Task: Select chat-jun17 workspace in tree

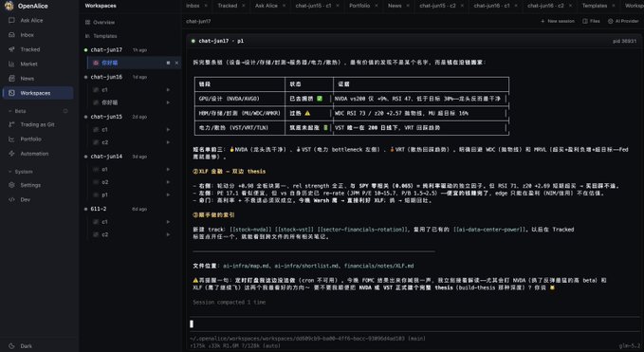Action: click(x=106, y=49)
